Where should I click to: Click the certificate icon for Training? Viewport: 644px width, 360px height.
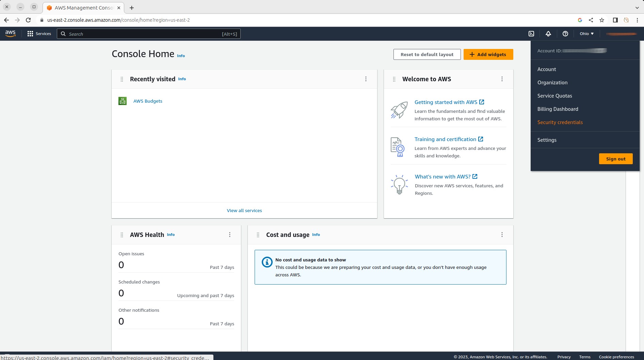click(398, 147)
